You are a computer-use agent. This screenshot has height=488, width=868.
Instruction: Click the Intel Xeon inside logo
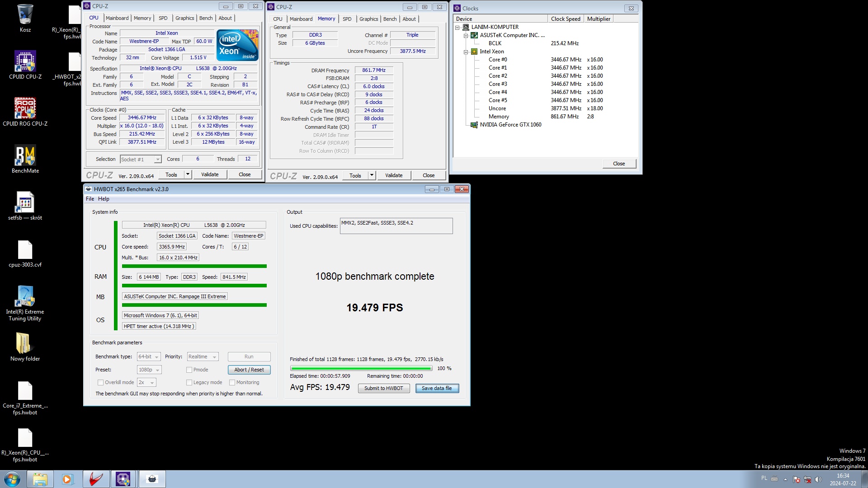[237, 45]
